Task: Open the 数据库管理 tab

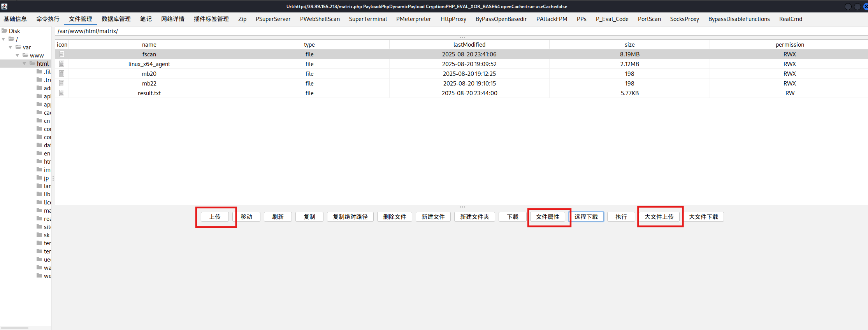Action: 116,19
